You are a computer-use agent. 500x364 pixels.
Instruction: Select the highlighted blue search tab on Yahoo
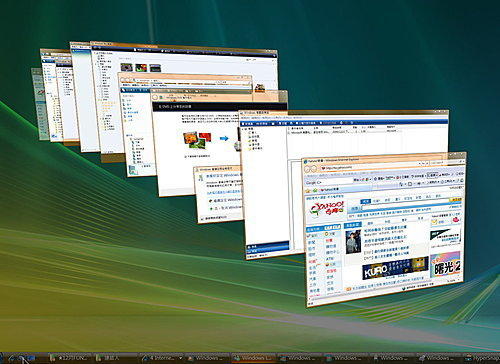click(366, 201)
